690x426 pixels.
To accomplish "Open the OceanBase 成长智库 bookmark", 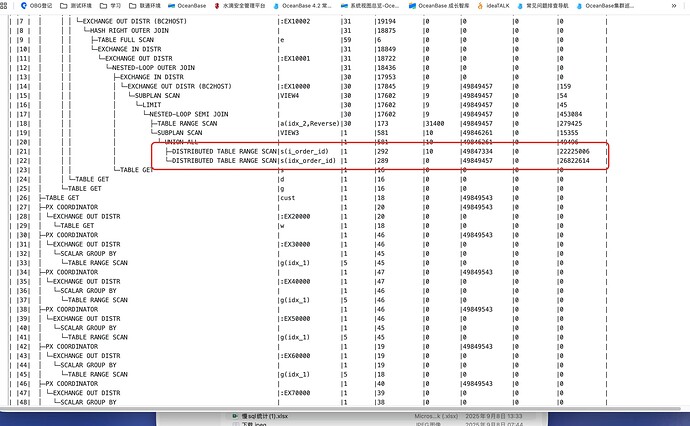I will [439, 6].
